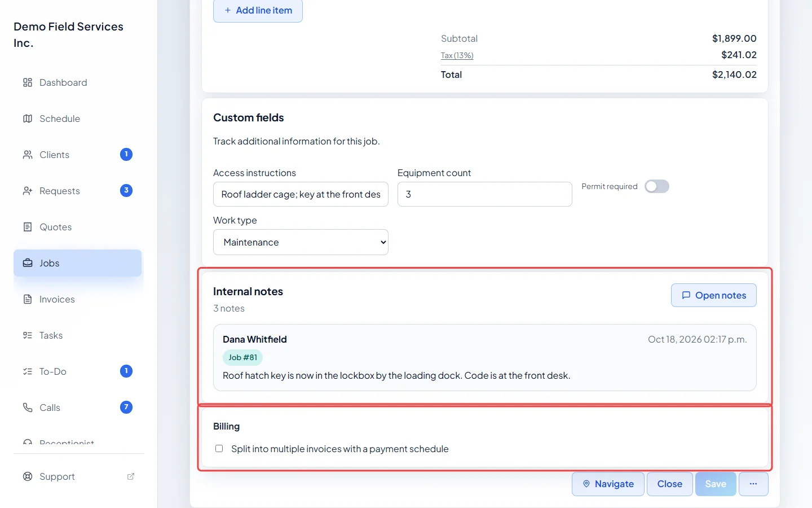Click the Dashboard grid icon
Image resolution: width=812 pixels, height=508 pixels.
[x=28, y=82]
